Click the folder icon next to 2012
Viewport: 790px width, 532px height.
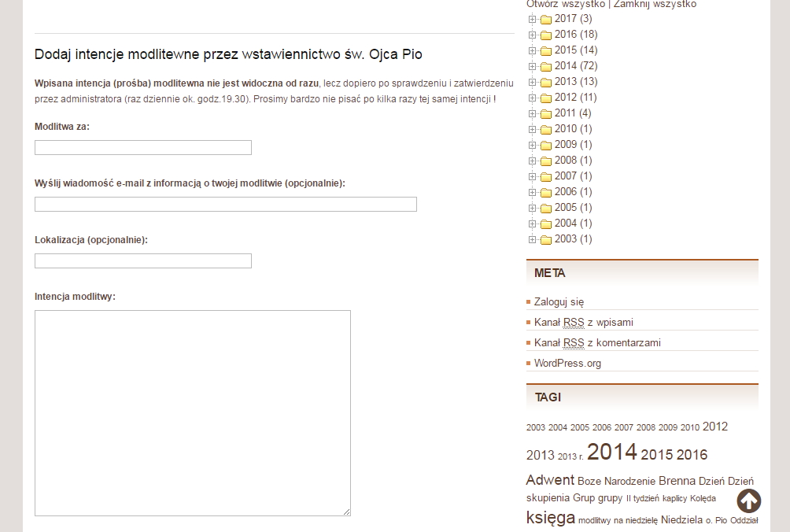tap(547, 97)
